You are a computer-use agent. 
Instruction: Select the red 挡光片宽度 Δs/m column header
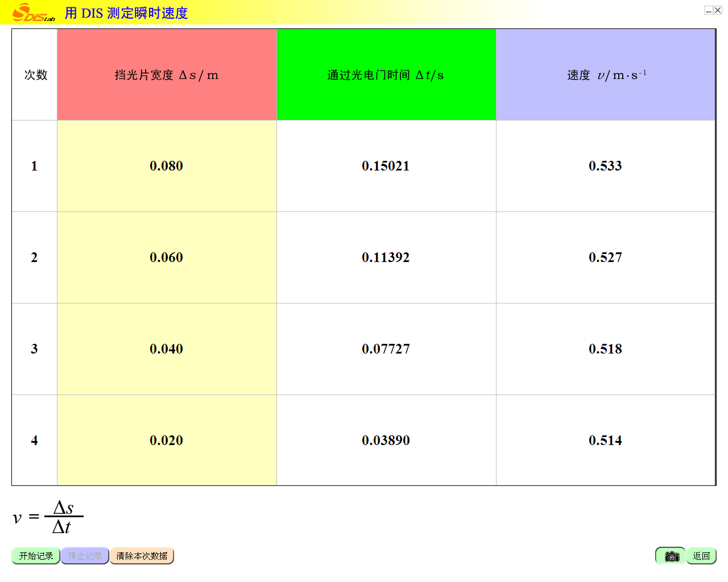pyautogui.click(x=167, y=75)
